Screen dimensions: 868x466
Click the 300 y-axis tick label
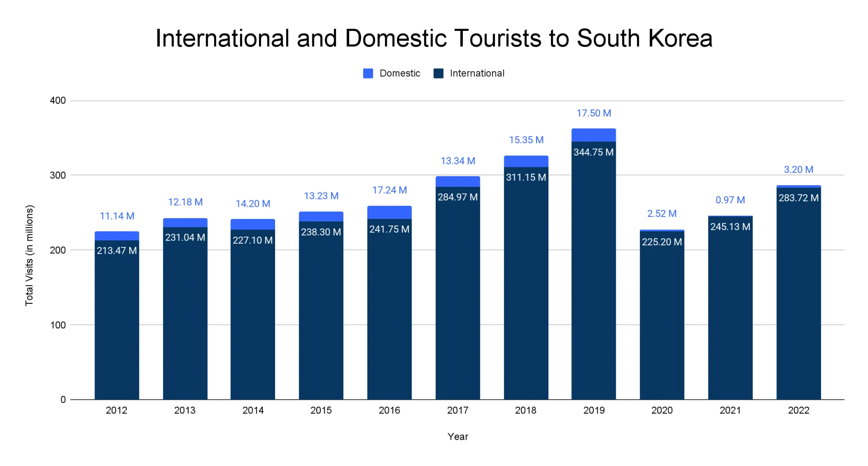click(x=58, y=175)
